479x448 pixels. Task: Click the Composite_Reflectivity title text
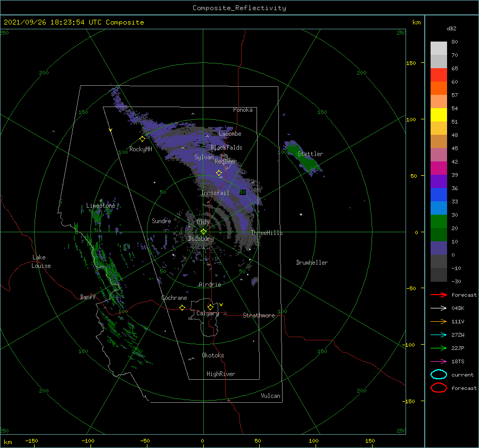click(x=240, y=8)
